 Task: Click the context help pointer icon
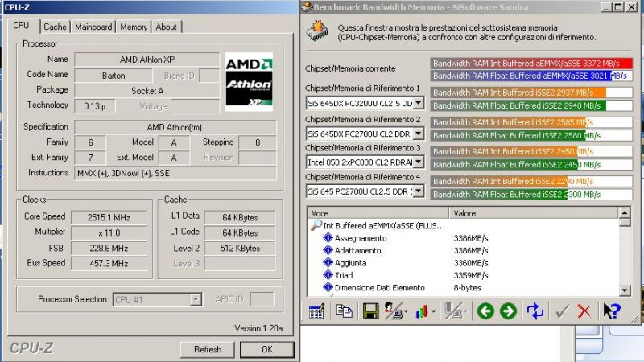coord(611,311)
